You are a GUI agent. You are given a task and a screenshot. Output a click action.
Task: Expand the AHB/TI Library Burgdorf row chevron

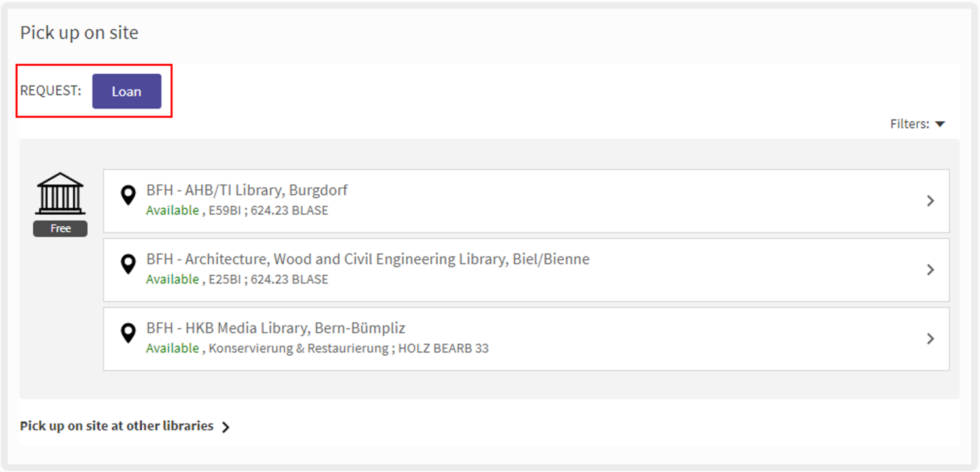(931, 201)
